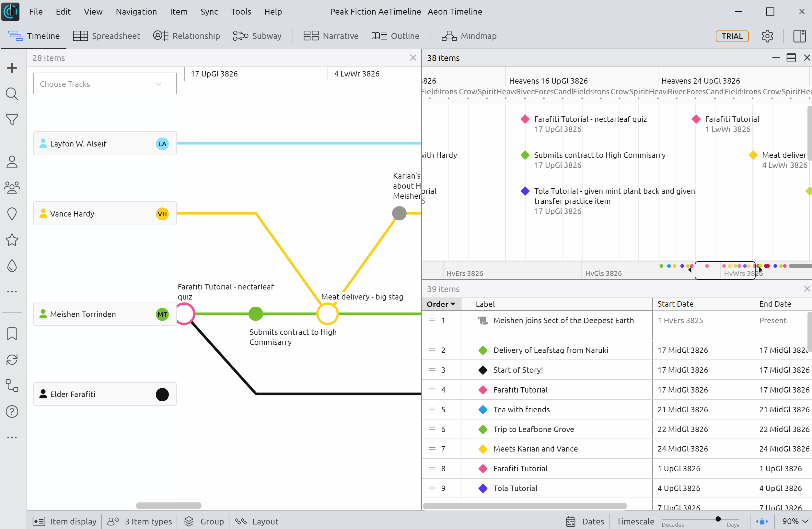Toggle the side panel icon at top right
This screenshot has width=812, height=529.
click(799, 36)
